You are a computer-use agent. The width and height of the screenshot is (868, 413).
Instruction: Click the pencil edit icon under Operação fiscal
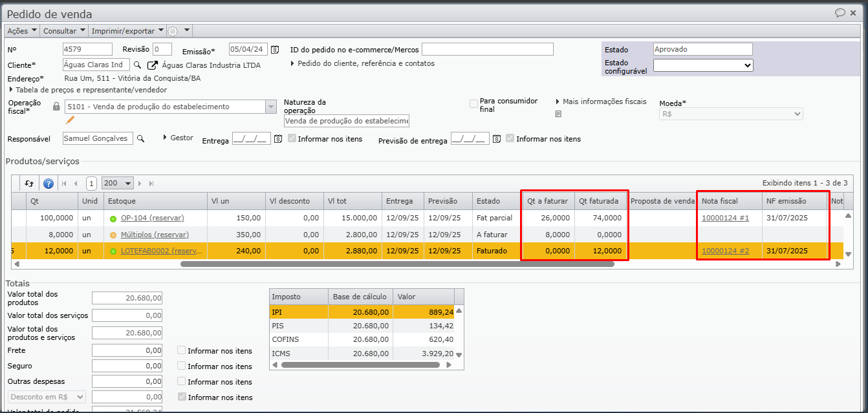(71, 120)
